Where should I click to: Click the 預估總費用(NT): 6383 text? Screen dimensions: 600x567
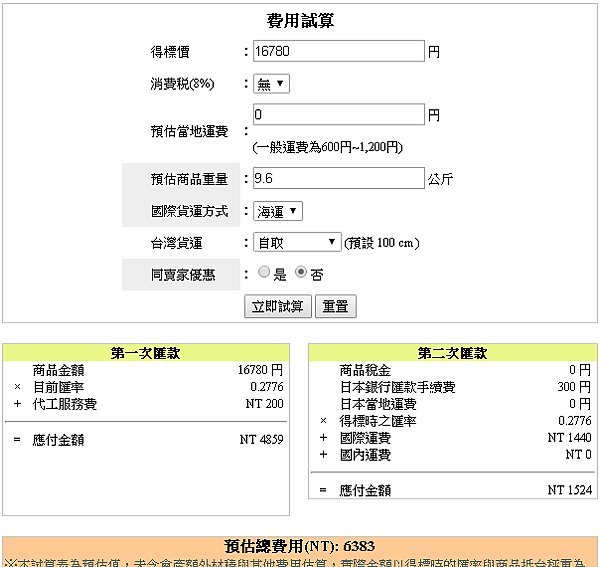pos(300,546)
